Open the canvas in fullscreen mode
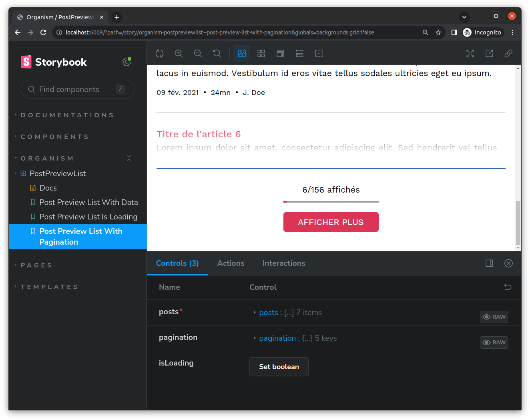Viewport: 530px width, 420px height. (x=470, y=53)
